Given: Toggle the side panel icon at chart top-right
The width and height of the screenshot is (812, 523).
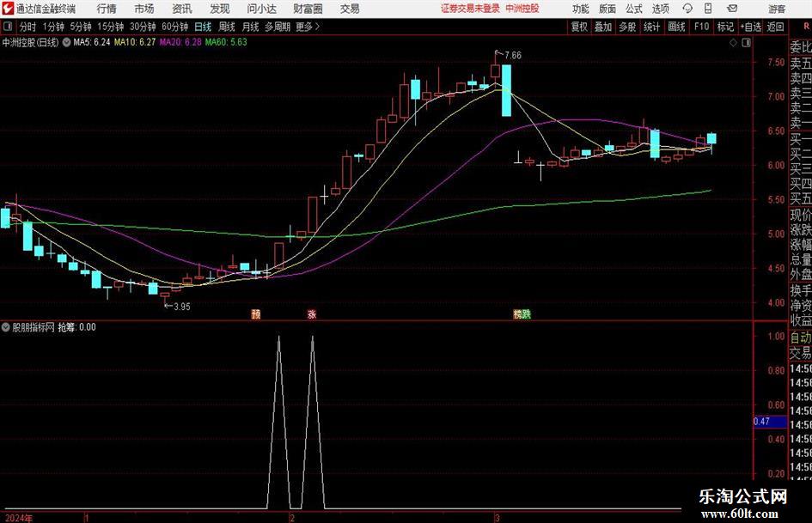Looking at the screenshot, I should (746, 42).
